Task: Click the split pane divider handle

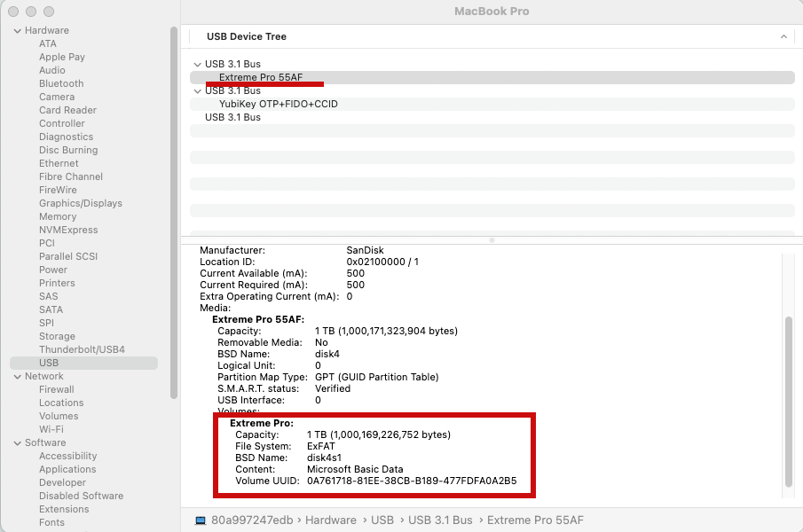Action: pos(492,240)
